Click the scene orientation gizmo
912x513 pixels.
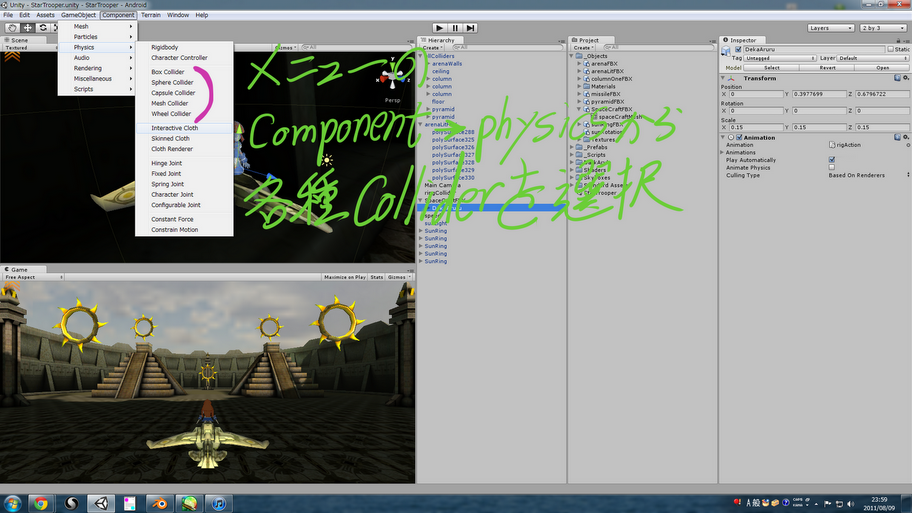(x=392, y=76)
